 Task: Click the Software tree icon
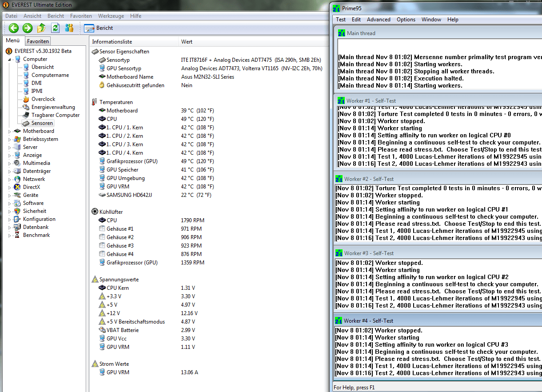(17, 203)
